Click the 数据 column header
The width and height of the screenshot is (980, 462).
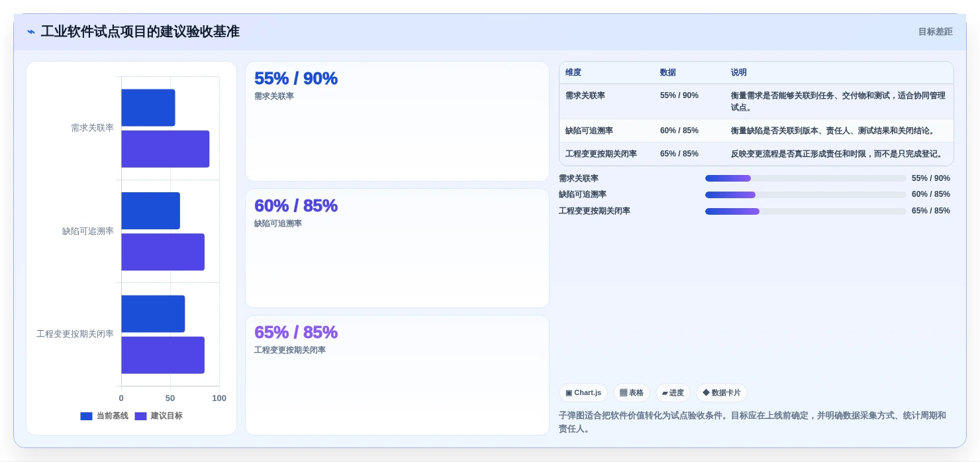(x=668, y=72)
